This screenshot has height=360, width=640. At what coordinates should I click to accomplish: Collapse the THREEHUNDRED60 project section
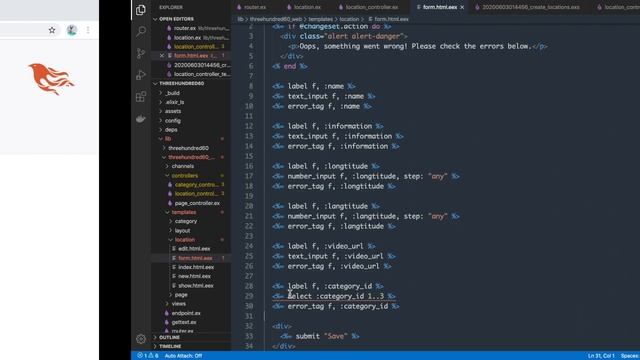(x=181, y=83)
